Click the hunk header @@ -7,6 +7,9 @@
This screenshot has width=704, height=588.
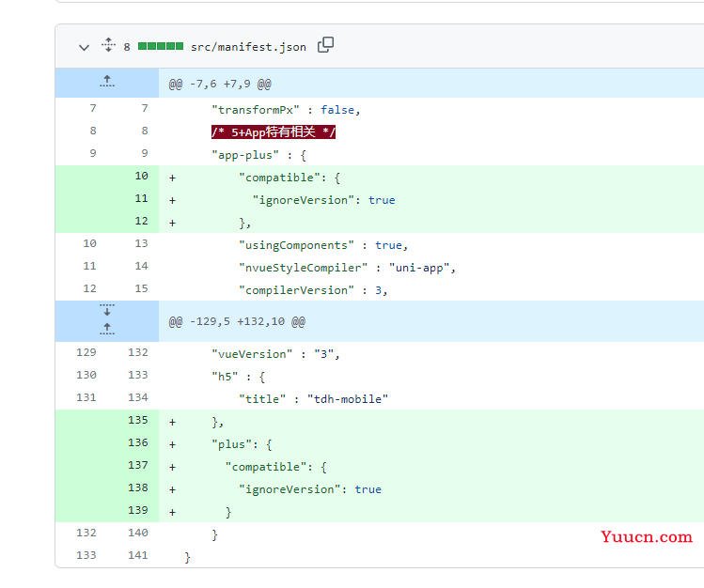tap(220, 84)
